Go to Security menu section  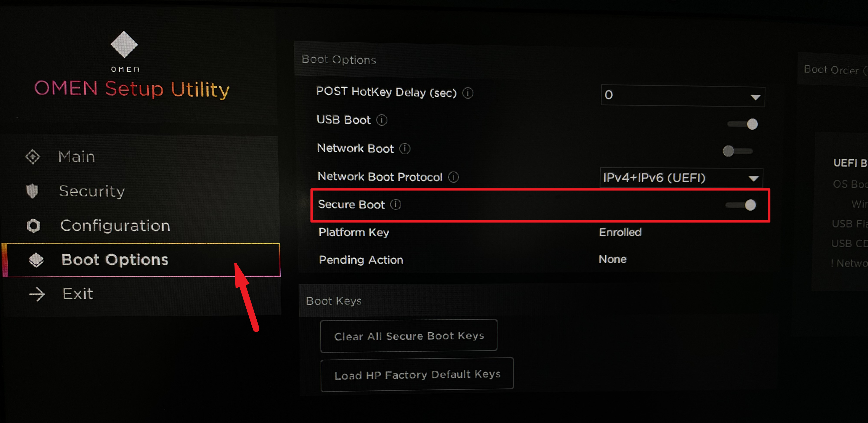(x=92, y=191)
